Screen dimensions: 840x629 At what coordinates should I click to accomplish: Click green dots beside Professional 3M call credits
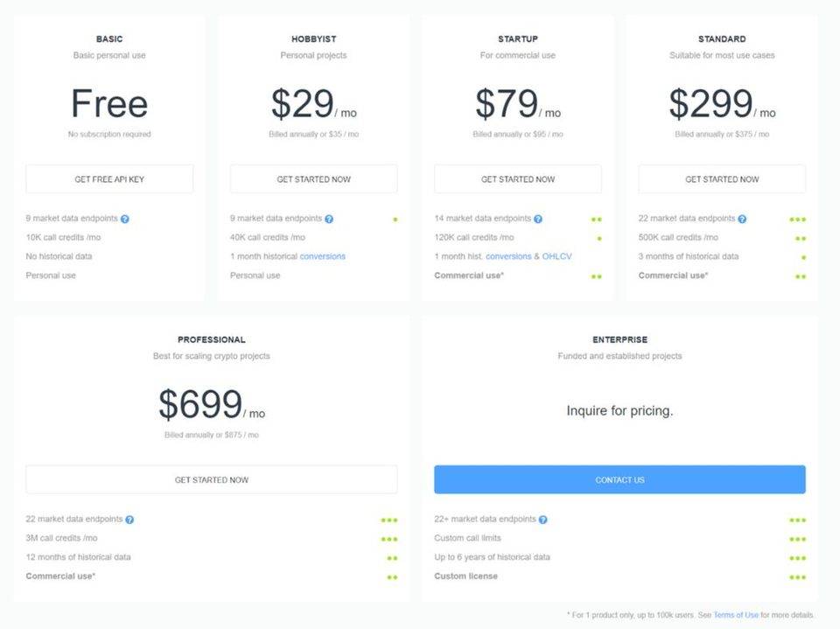[x=389, y=539]
